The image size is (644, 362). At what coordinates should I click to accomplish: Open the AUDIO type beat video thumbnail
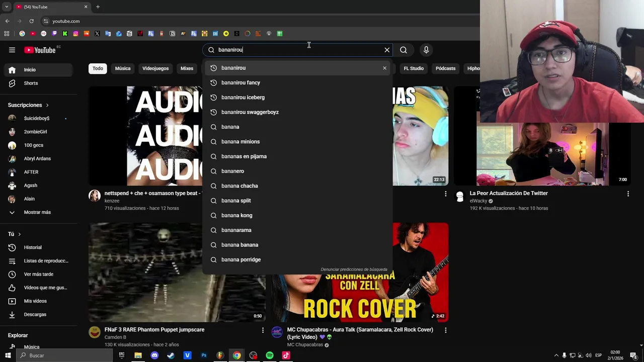[146, 136]
